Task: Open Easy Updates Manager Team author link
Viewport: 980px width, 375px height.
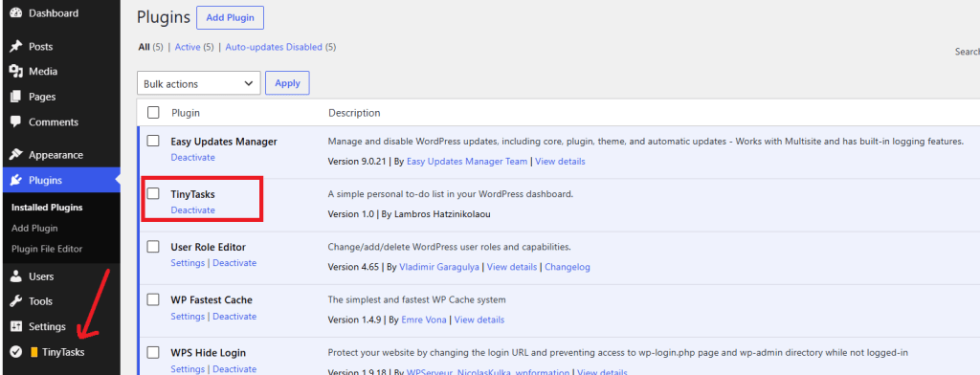Action: click(x=467, y=162)
